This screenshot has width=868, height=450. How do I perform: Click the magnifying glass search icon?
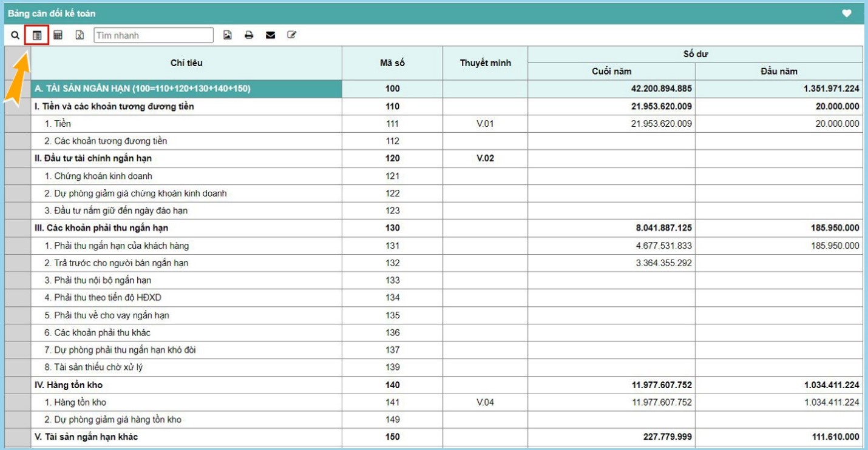click(x=15, y=35)
